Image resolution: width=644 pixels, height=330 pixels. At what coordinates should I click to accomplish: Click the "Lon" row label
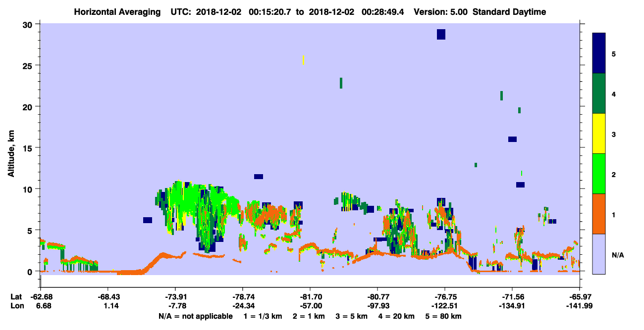(x=17, y=306)
